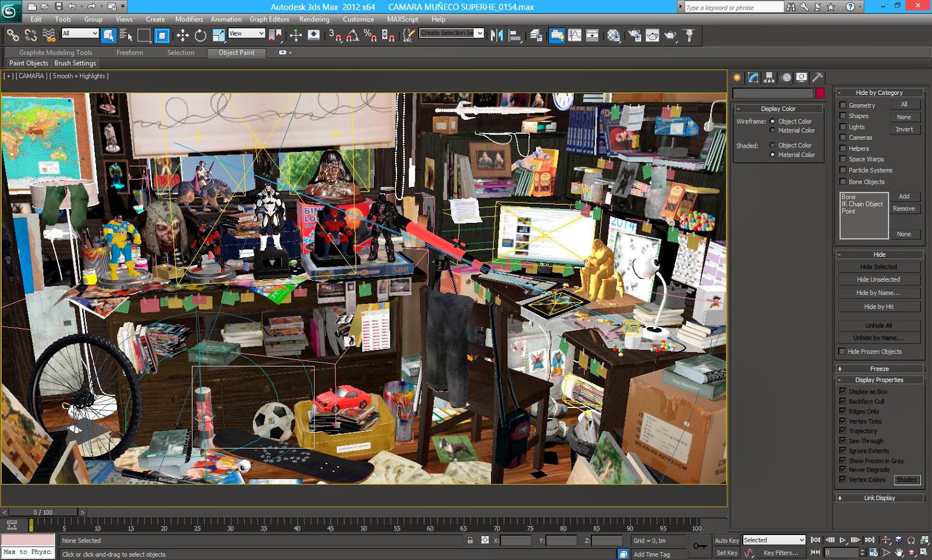This screenshot has width=932, height=560.
Task: Open the Graph Editors menu
Action: [269, 19]
